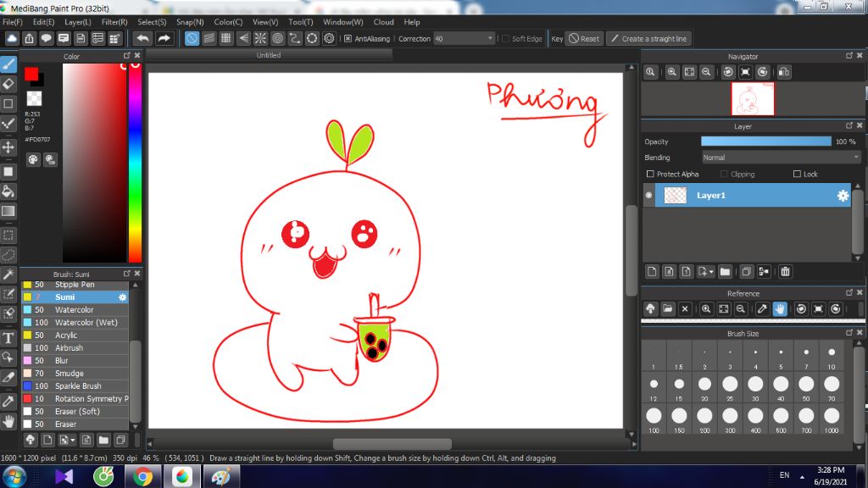Expand the add-brush dropdown arrow
Image resolution: width=868 pixels, height=488 pixels.
point(73,441)
